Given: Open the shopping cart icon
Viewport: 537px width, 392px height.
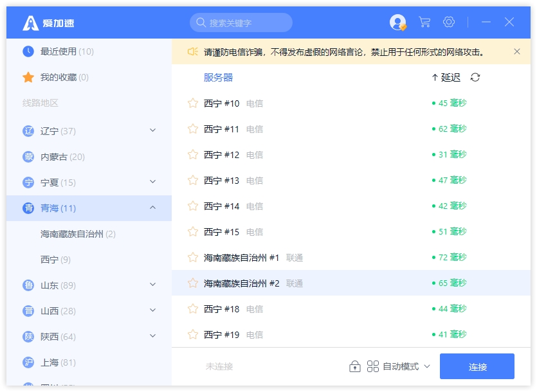Looking at the screenshot, I should (x=424, y=22).
